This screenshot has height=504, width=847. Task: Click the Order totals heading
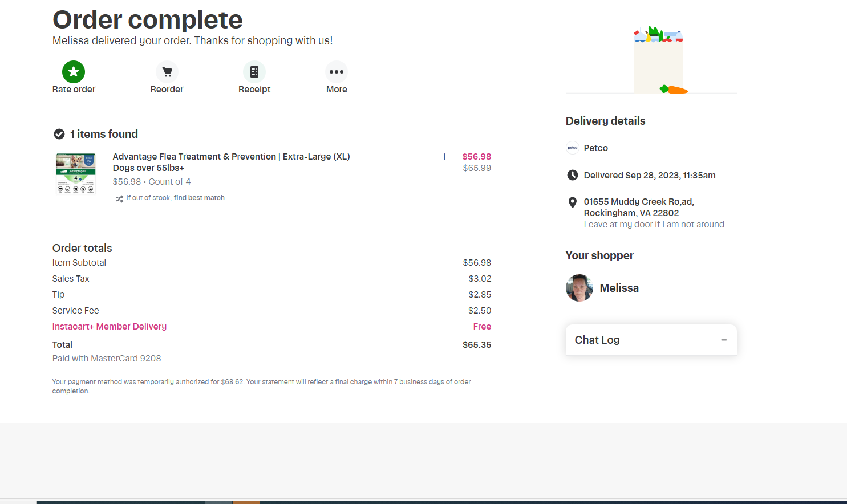[x=82, y=248]
